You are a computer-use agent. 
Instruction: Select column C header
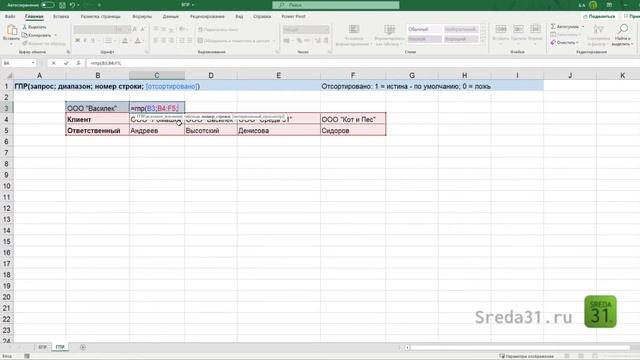[157, 76]
